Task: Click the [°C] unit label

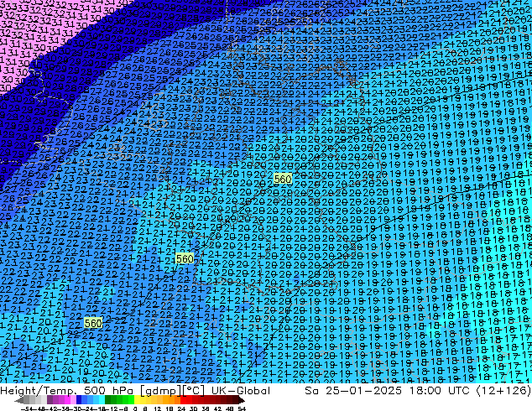Action: [x=193, y=391]
